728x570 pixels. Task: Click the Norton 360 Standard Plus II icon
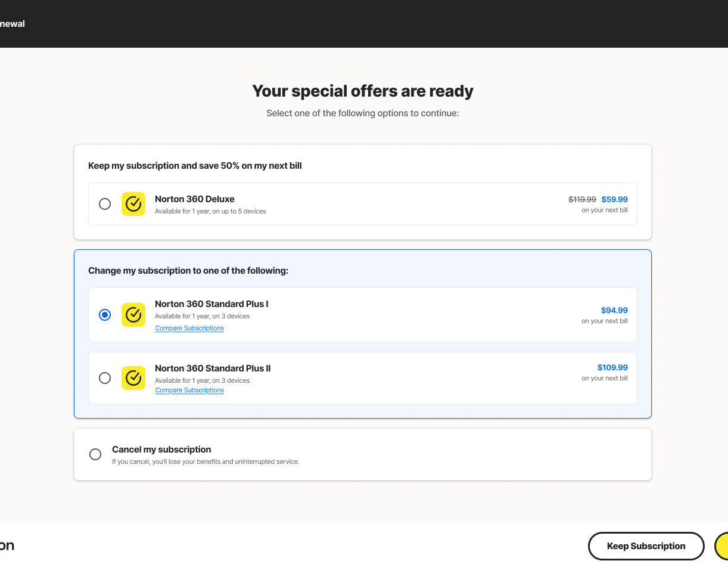click(x=133, y=378)
